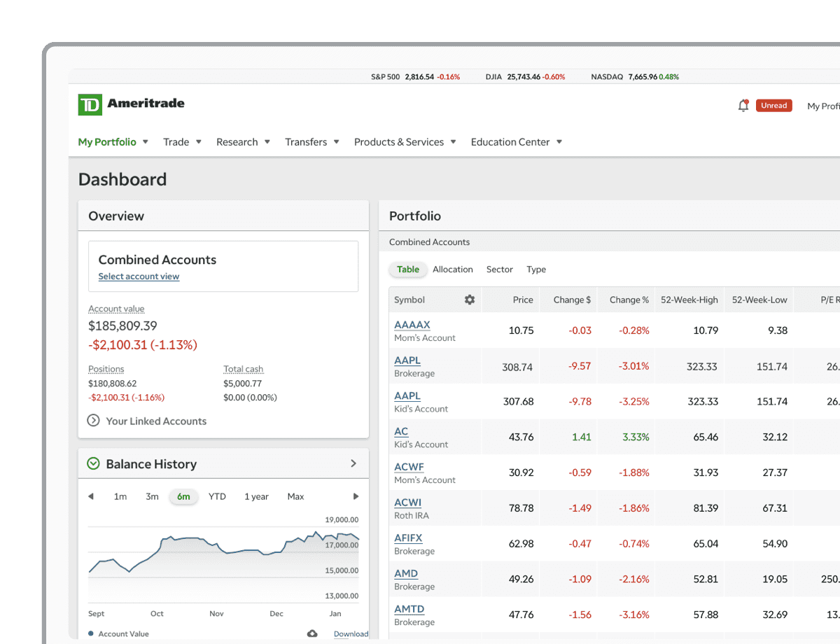
Task: Sort by Price column header
Action: point(523,300)
